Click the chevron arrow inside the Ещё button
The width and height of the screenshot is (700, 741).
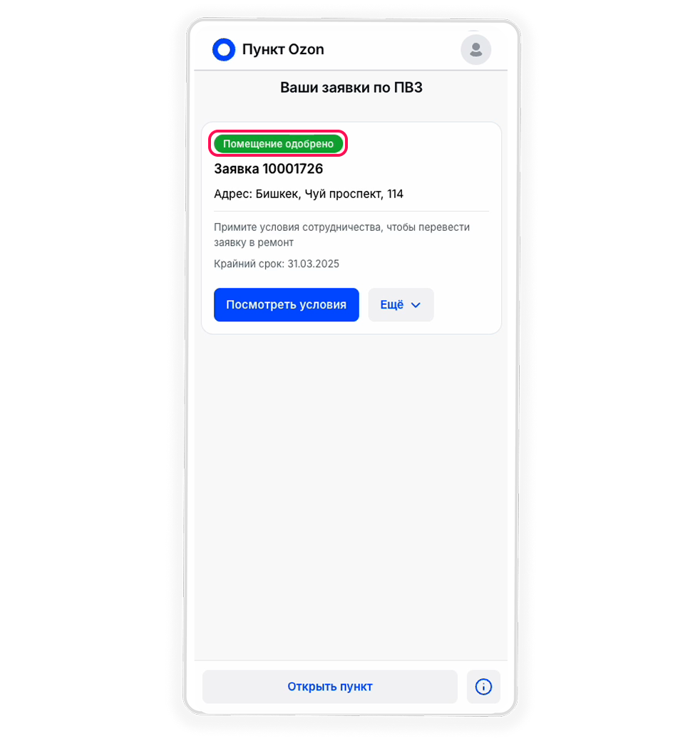click(416, 305)
